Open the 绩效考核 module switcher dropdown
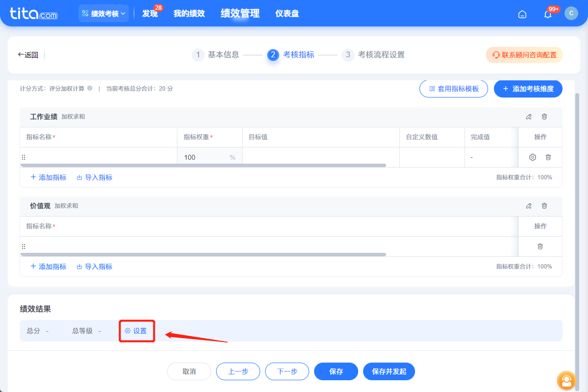This screenshot has width=588, height=392. (x=103, y=13)
